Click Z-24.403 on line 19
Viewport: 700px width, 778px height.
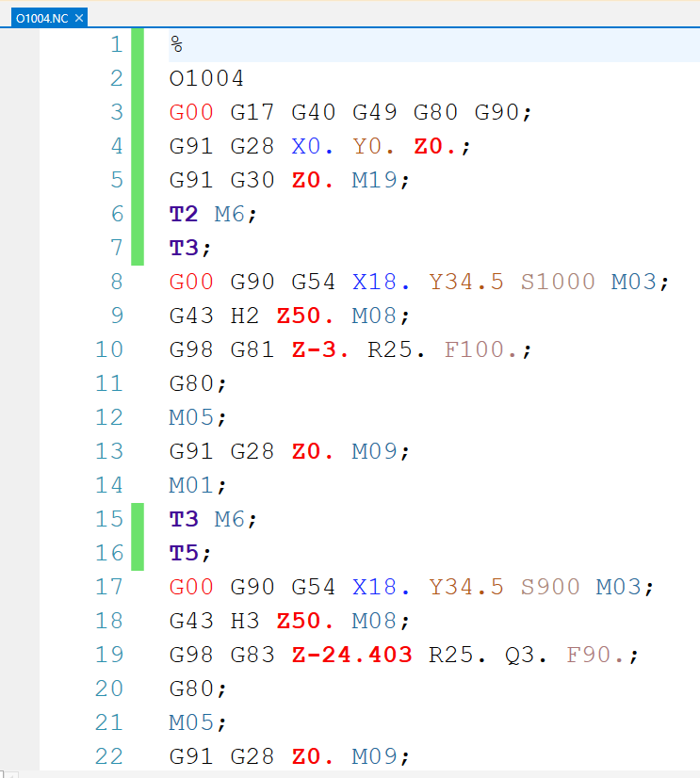tap(352, 655)
